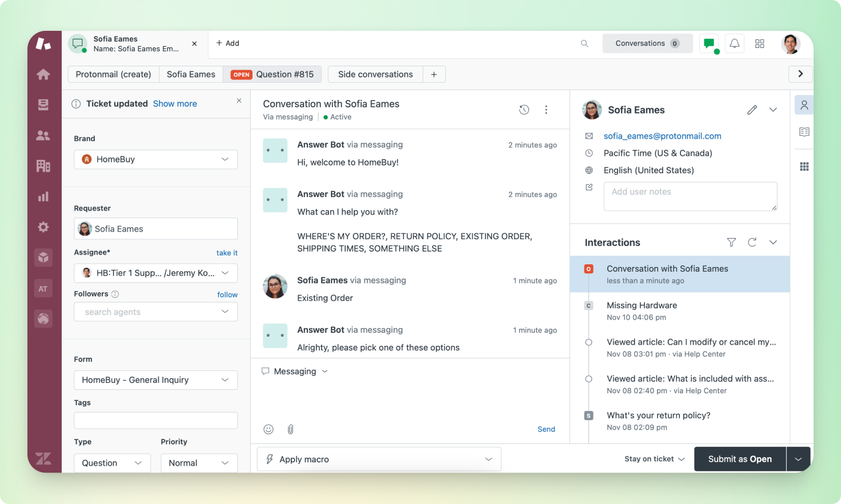Close the Ticket updated notification
841x504 pixels.
239,100
